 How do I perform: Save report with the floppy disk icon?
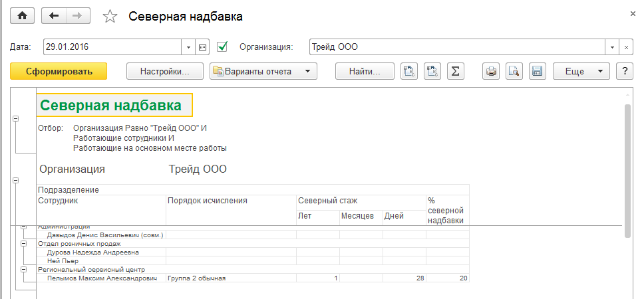coord(537,71)
